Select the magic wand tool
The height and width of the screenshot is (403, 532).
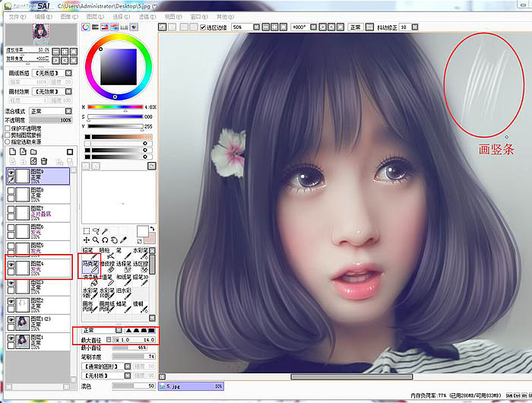pyautogui.click(x=105, y=230)
